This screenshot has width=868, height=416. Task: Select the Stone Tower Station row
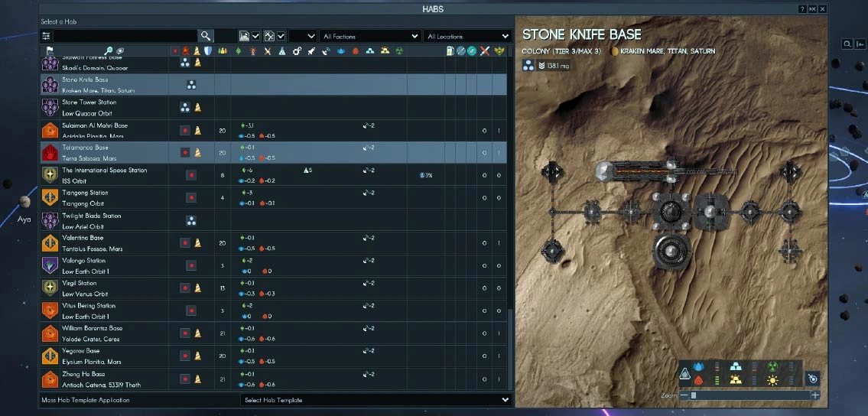tap(107, 108)
